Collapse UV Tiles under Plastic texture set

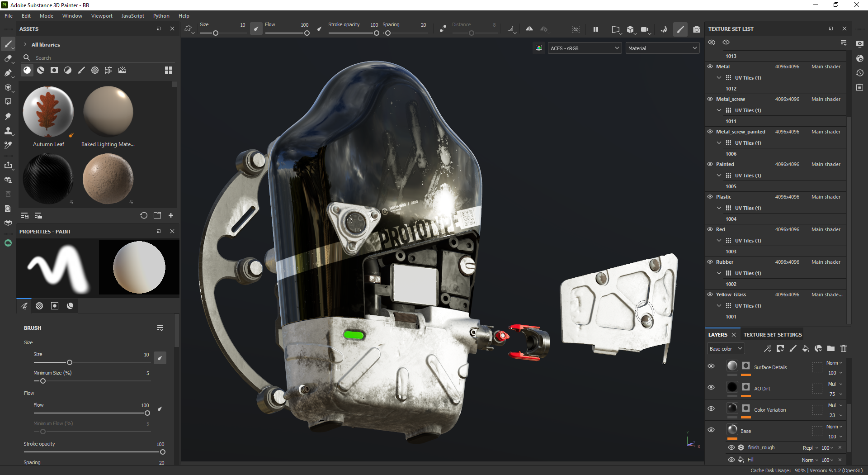719,208
